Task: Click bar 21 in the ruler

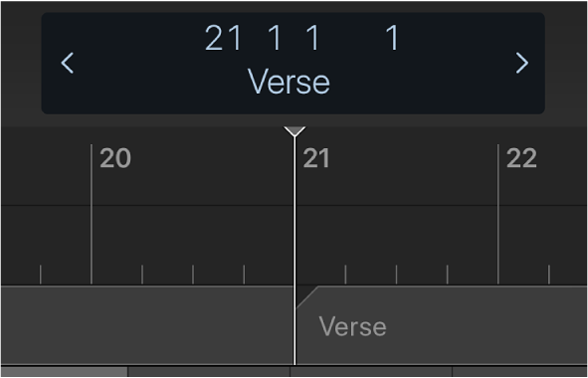Action: coord(316,158)
